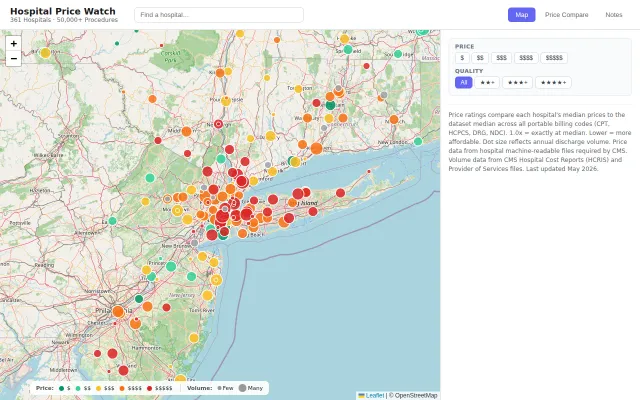The height and width of the screenshot is (400, 640).
Task: Select the large orange marker on Philadelphia
Action: (118, 312)
